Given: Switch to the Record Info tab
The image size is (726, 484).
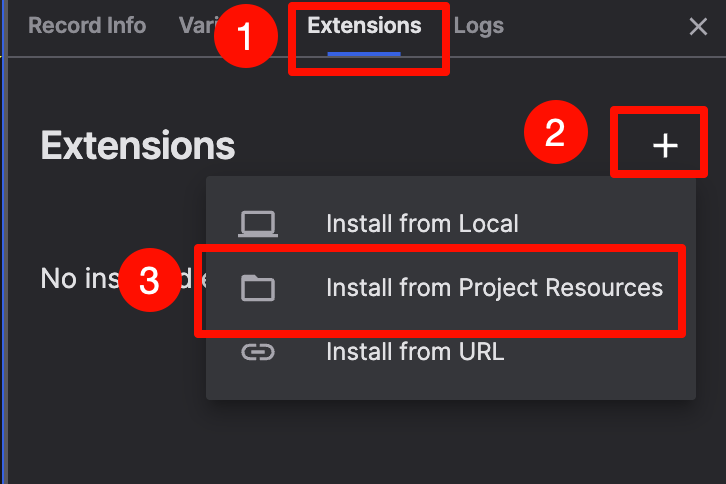Looking at the screenshot, I should click(87, 26).
